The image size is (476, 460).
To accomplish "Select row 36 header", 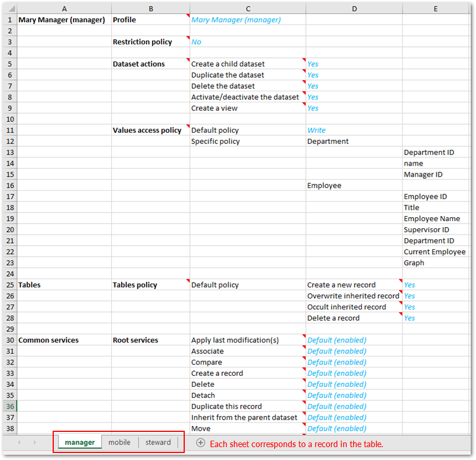I will pyautogui.click(x=10, y=406).
